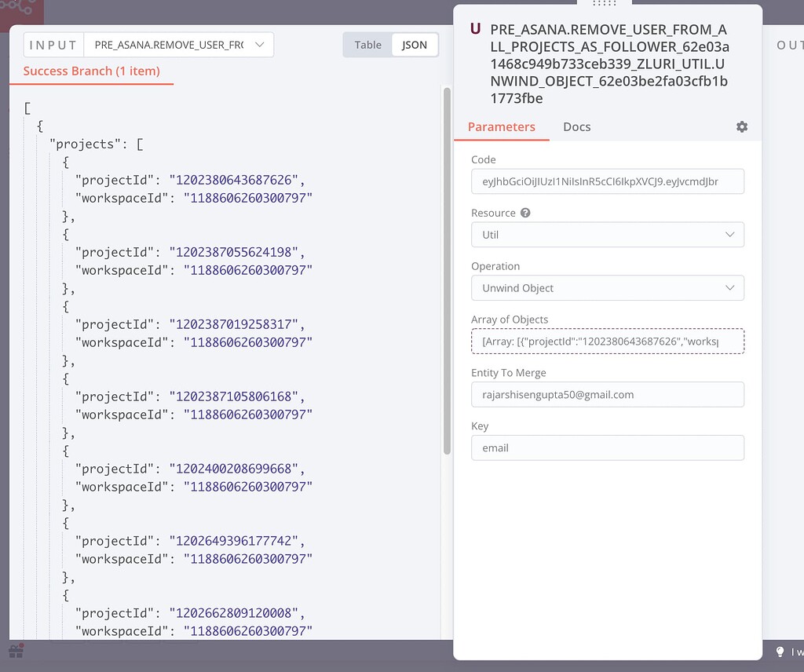Open node settings via the gear icon
Viewport: 804px width, 672px height.
click(x=742, y=127)
